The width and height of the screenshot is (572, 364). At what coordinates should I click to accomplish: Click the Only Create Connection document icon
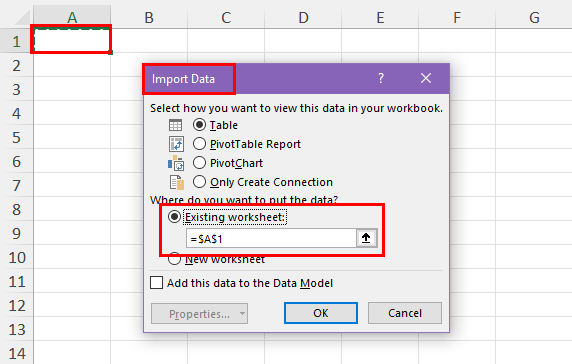point(177,182)
